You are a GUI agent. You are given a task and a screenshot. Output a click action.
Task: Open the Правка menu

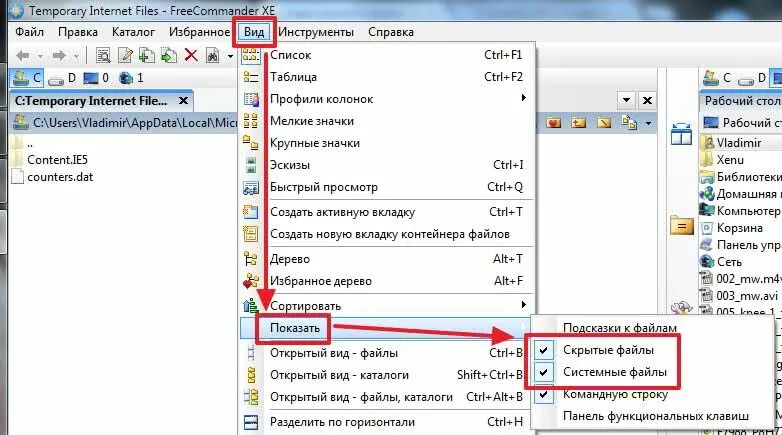coord(78,32)
